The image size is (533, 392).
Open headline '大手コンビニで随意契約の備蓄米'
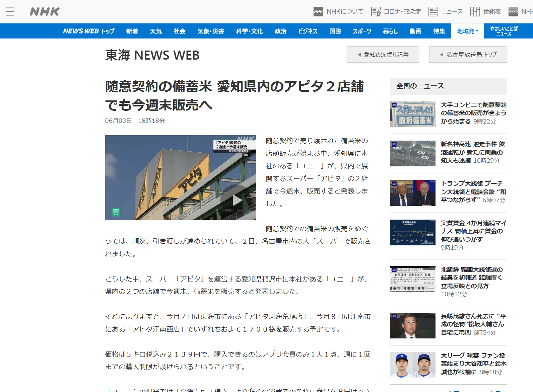pos(474,113)
